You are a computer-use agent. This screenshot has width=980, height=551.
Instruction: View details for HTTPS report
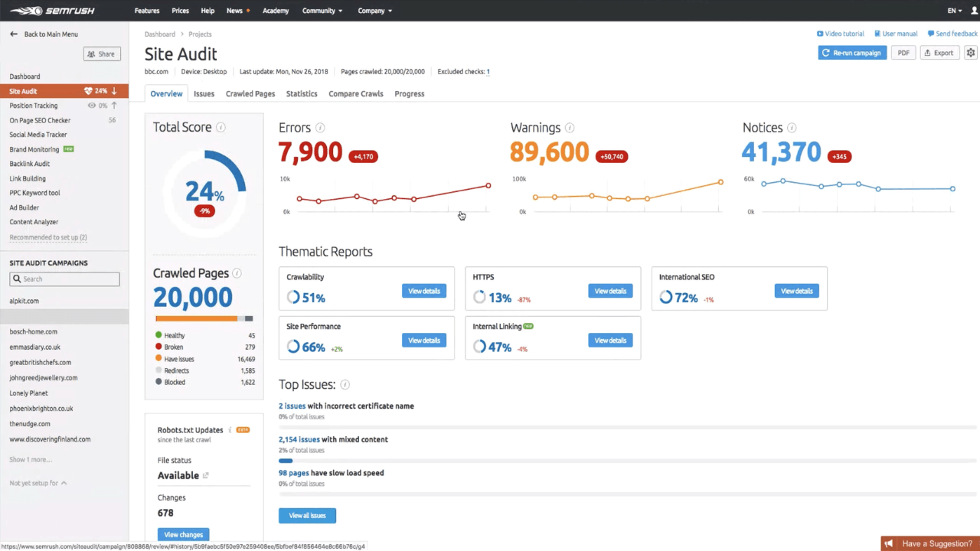click(610, 291)
